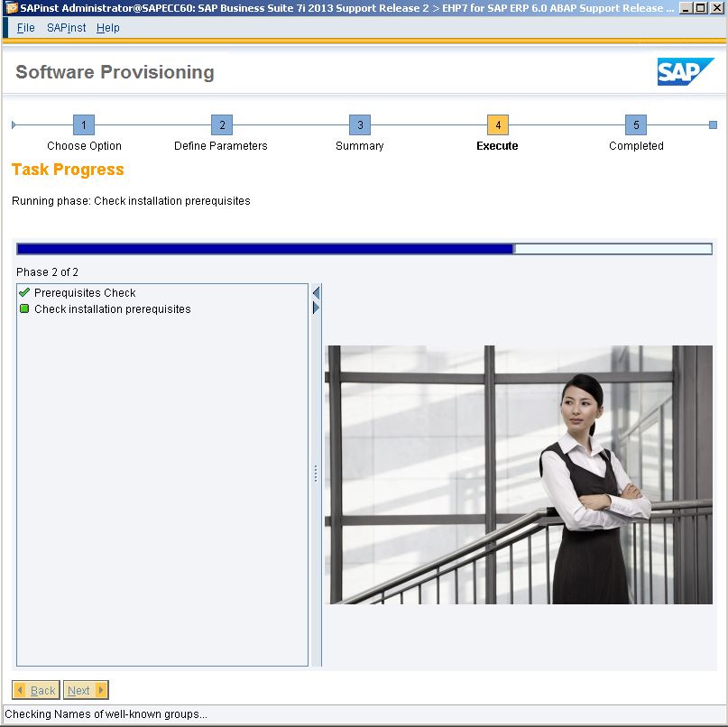Click the roadmap end square marker
Screen dimensions: 728x727
coord(714,124)
